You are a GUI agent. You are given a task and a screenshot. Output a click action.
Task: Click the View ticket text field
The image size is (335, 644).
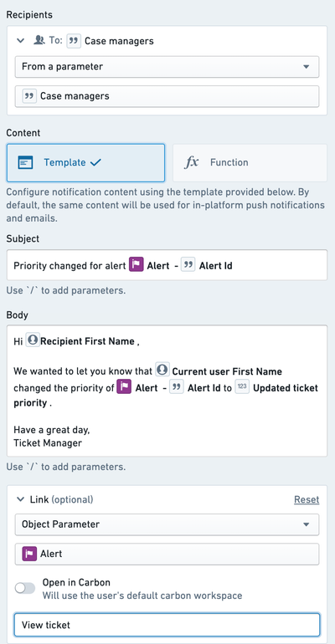point(167,625)
